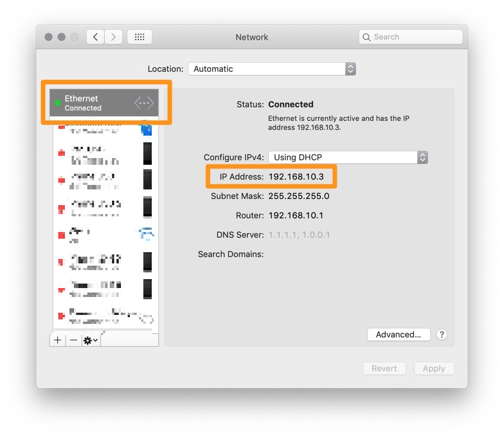Open the gear action menu
The image size is (504, 436).
point(91,340)
